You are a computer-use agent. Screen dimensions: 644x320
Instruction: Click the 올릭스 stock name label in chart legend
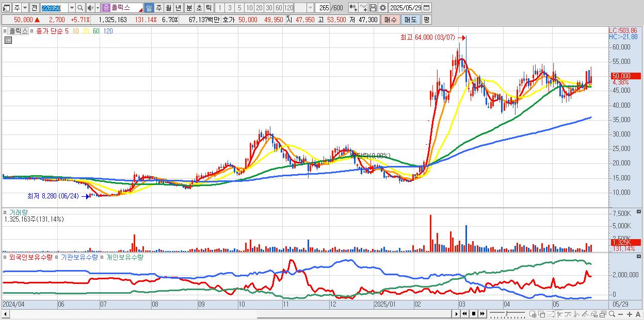(19, 31)
